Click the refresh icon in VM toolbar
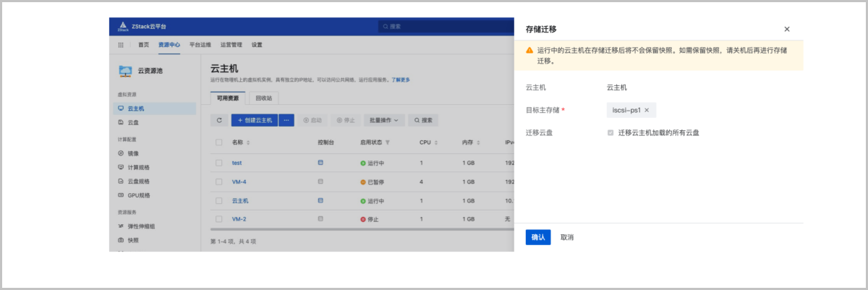 [219, 120]
